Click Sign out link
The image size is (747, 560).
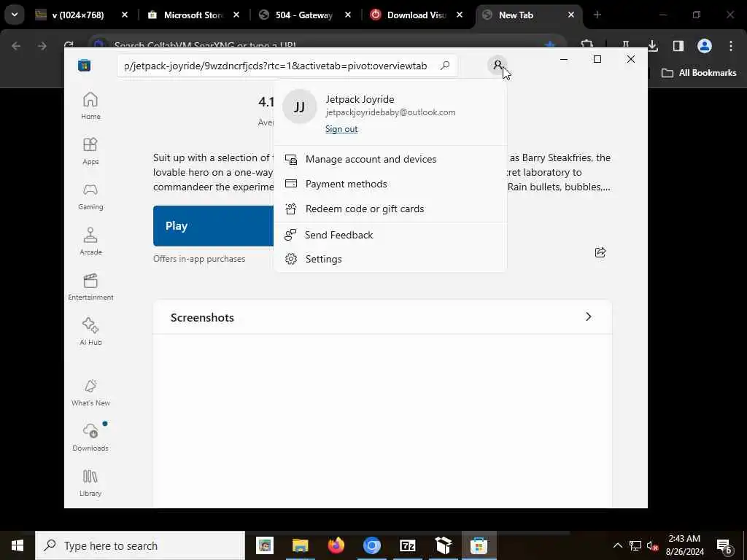pos(341,129)
